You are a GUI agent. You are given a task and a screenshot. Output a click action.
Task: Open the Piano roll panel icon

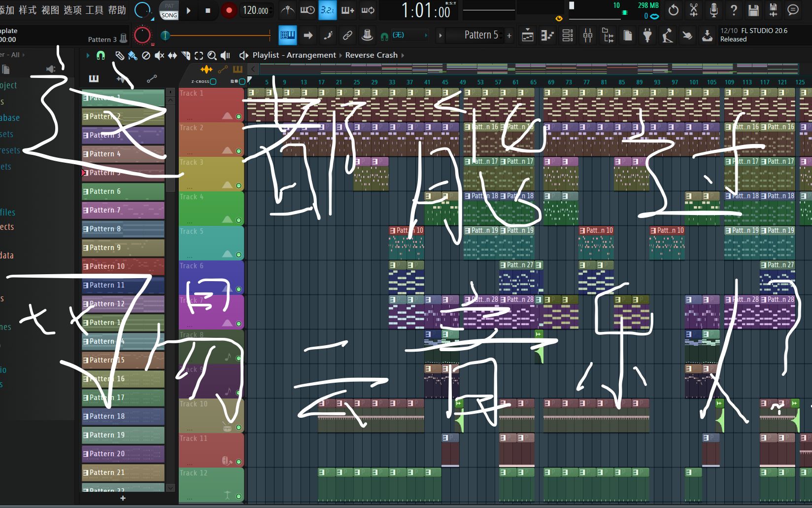tap(547, 35)
